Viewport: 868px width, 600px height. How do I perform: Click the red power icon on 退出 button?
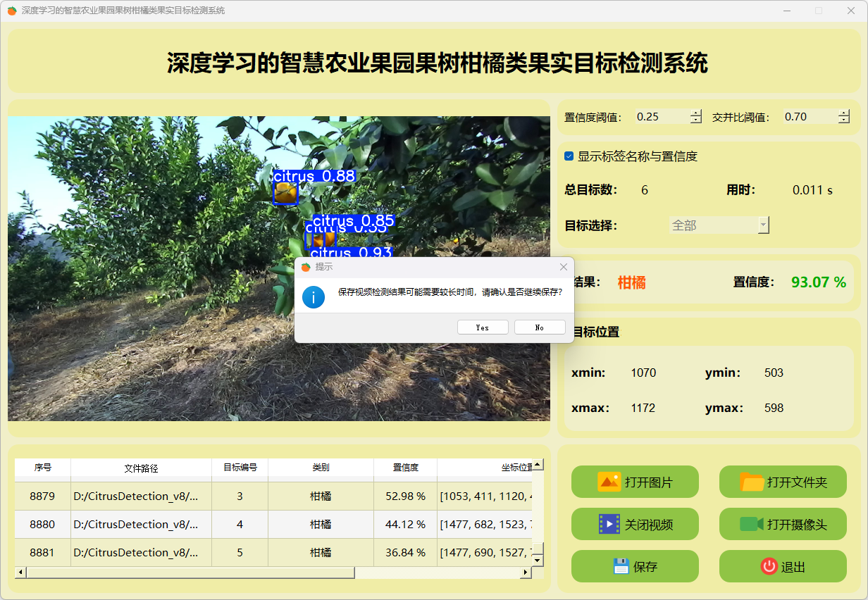coord(769,566)
